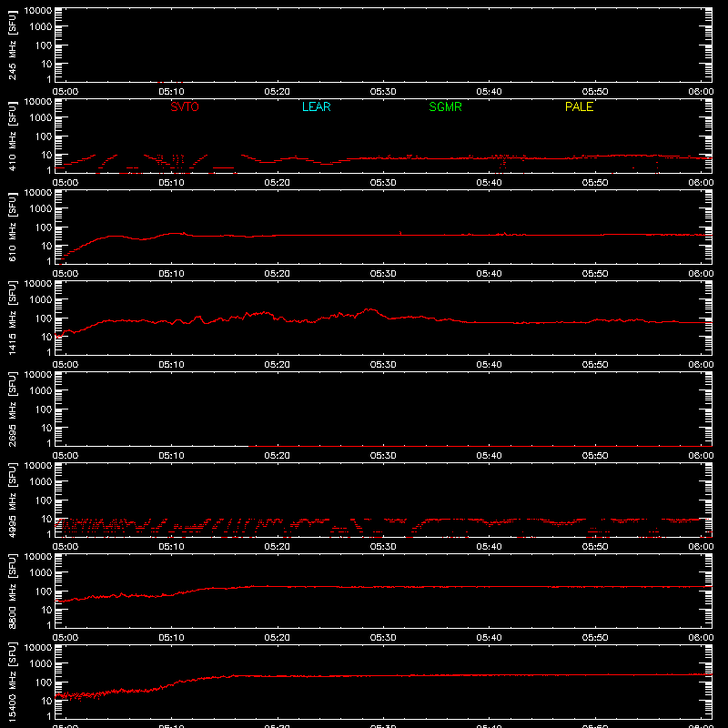
Task: Select the green SGMR station label
Action: click(x=445, y=106)
